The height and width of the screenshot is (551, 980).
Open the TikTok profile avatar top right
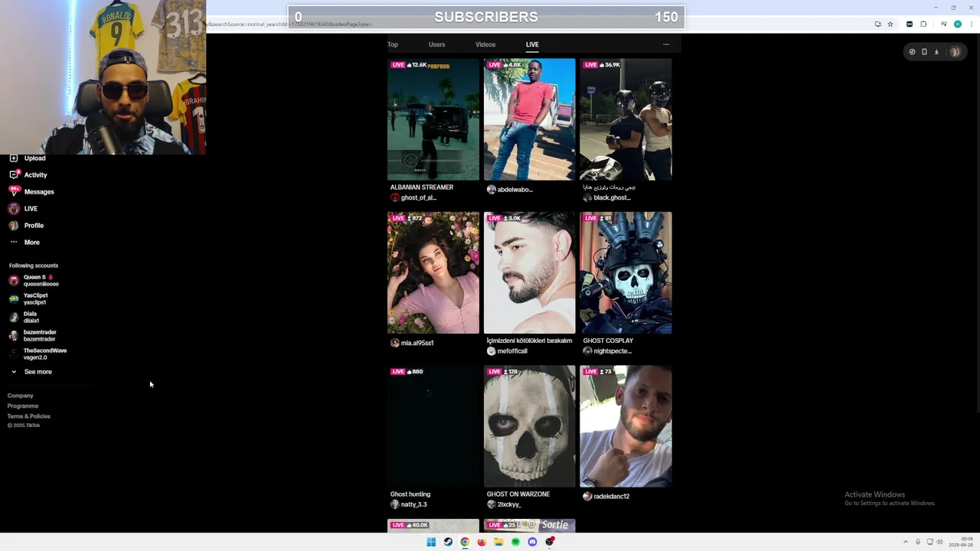(955, 52)
